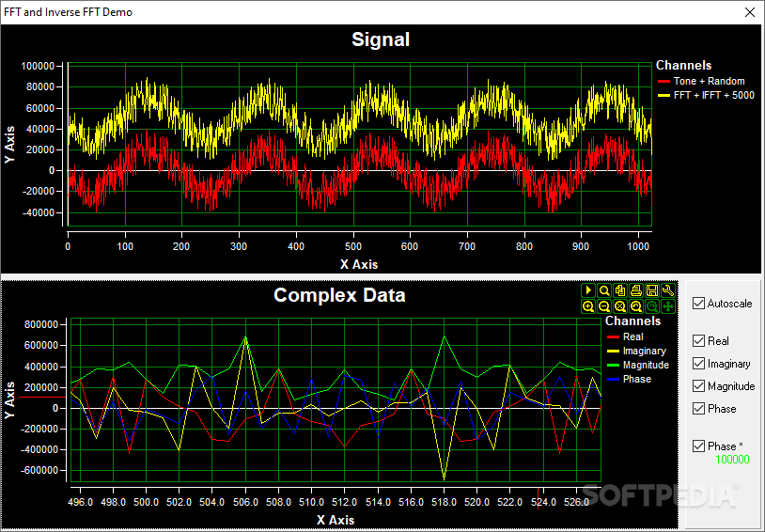The height and width of the screenshot is (532, 765).
Task: Click the red Real channel legend swatch
Action: pos(613,337)
